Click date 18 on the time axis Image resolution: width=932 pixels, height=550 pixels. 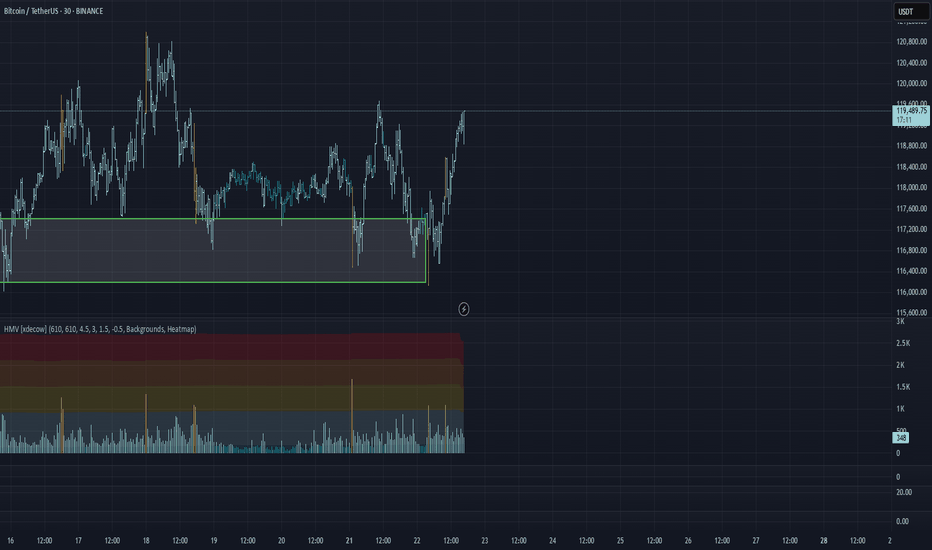pyautogui.click(x=146, y=540)
